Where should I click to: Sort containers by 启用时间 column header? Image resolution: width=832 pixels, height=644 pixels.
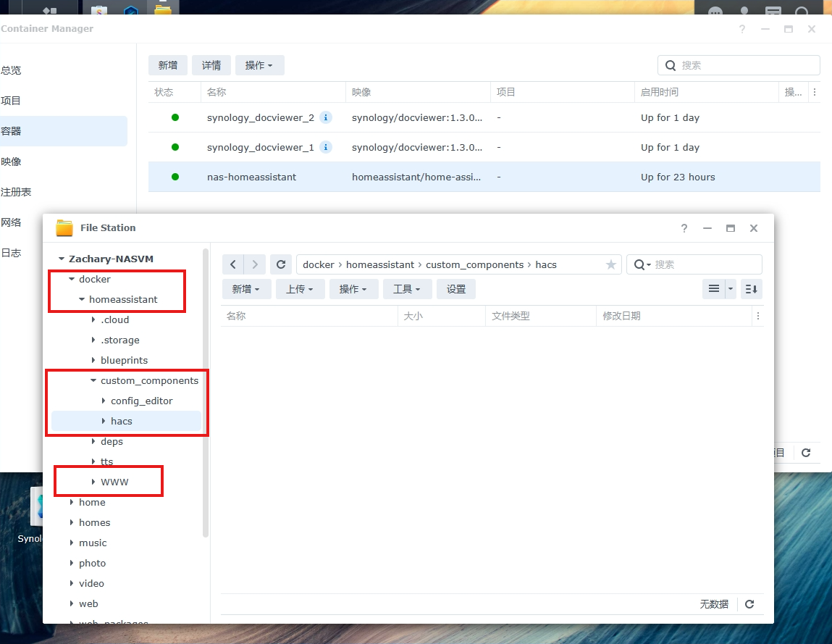pos(706,92)
